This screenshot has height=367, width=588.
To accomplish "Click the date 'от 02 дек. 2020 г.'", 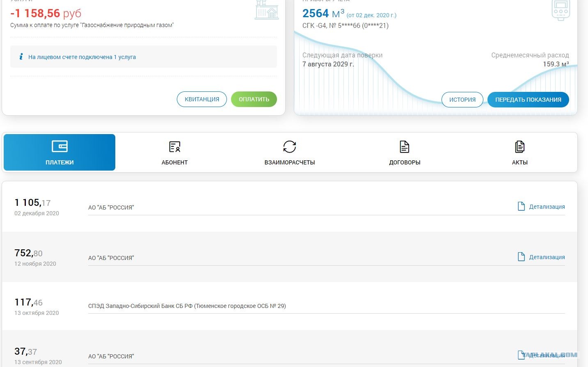I will (x=371, y=16).
